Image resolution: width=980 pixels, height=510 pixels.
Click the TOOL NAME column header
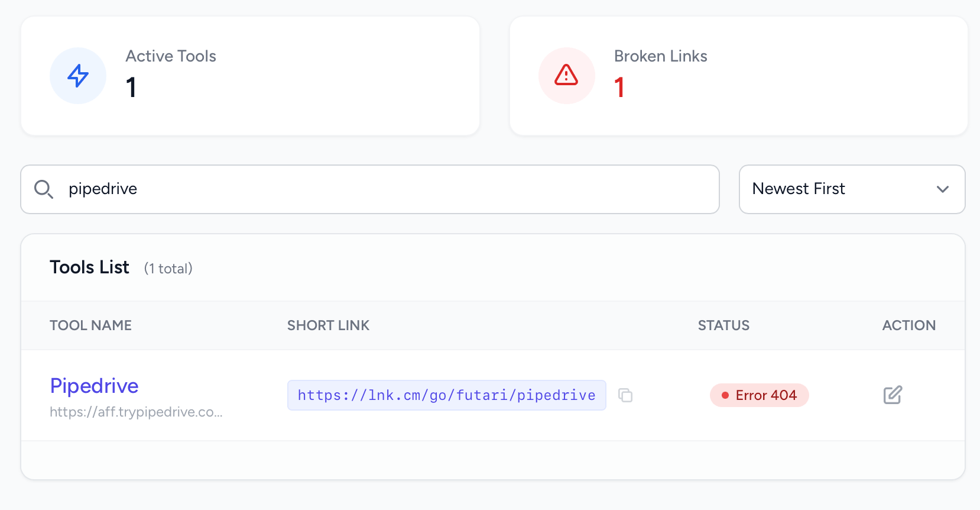90,325
